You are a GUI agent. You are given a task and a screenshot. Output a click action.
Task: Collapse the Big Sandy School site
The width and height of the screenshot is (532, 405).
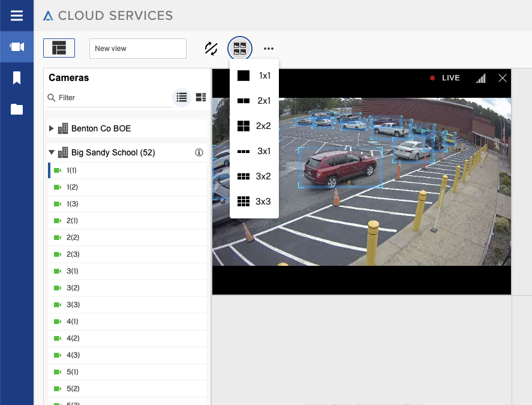click(52, 152)
